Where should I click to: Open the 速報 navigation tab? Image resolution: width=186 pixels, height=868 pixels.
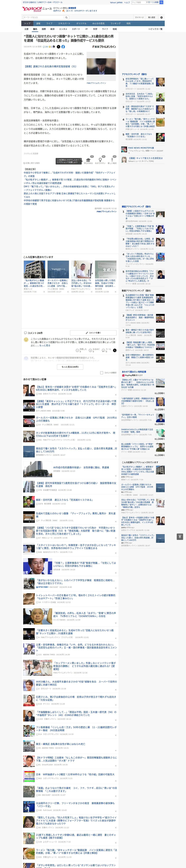[38, 24]
